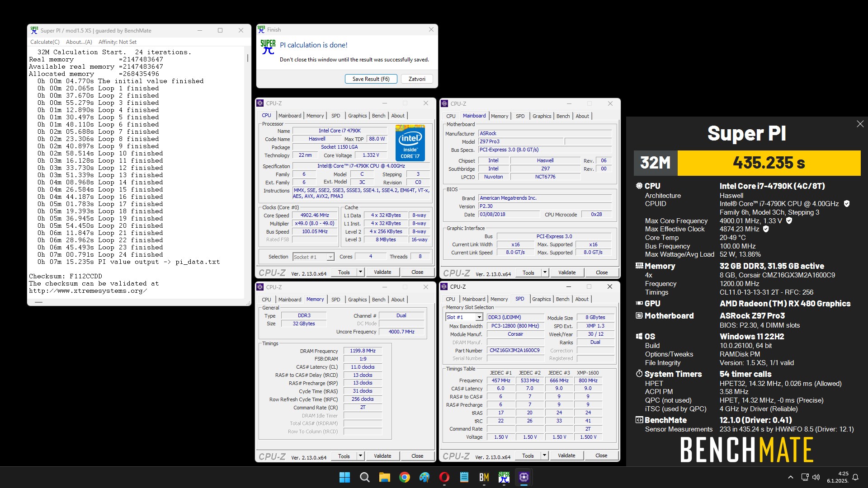Viewport: 868px width, 488px height.
Task: Open the colorful paint taskbar icon
Action: pos(425,477)
